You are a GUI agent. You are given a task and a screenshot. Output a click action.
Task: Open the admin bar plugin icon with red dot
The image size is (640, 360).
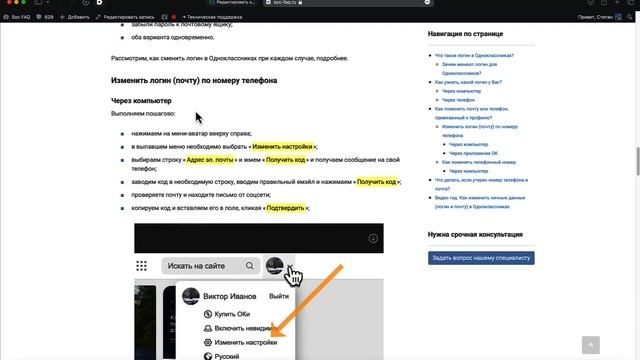[169, 17]
